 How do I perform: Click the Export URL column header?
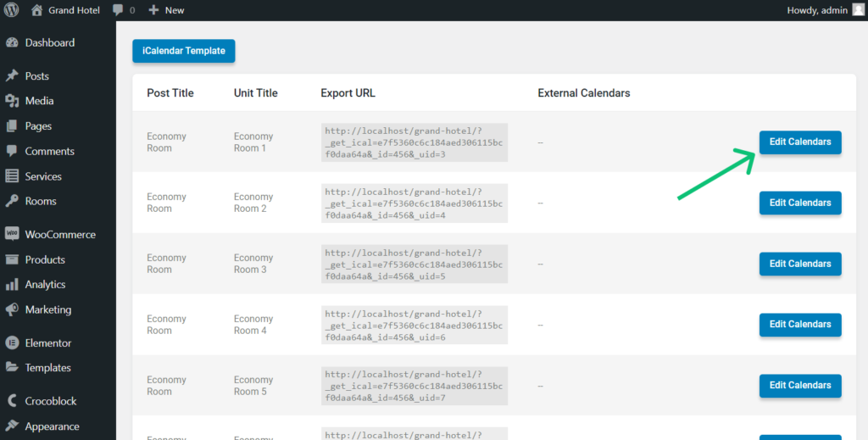tap(348, 93)
